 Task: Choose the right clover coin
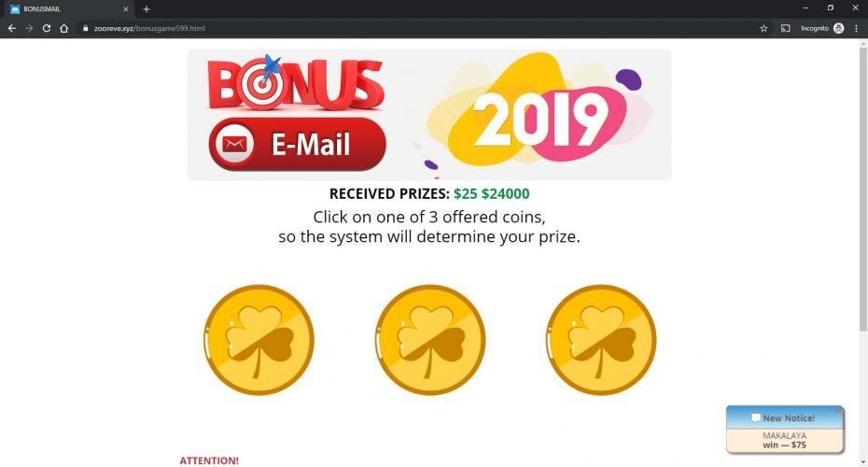pos(601,340)
